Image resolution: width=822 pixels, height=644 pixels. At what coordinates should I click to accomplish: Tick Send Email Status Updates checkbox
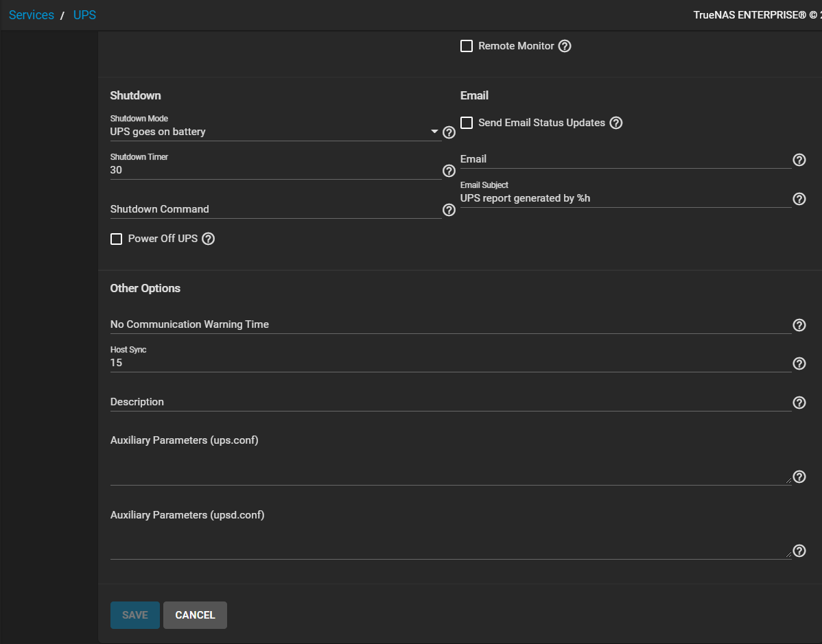tap(467, 123)
